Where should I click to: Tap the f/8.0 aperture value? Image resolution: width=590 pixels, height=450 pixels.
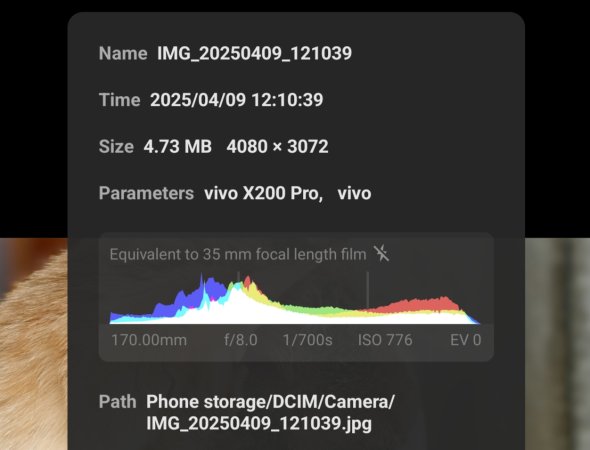(241, 340)
